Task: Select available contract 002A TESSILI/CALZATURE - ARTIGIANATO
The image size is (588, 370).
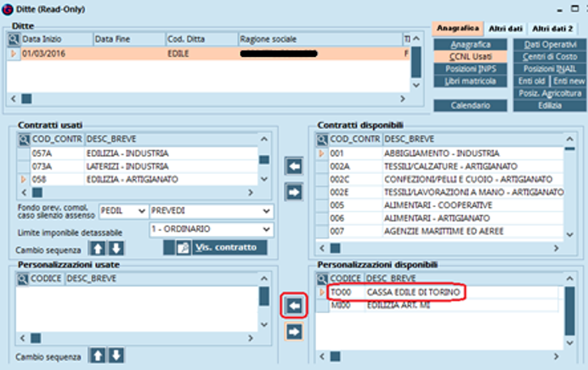Action: click(440, 166)
